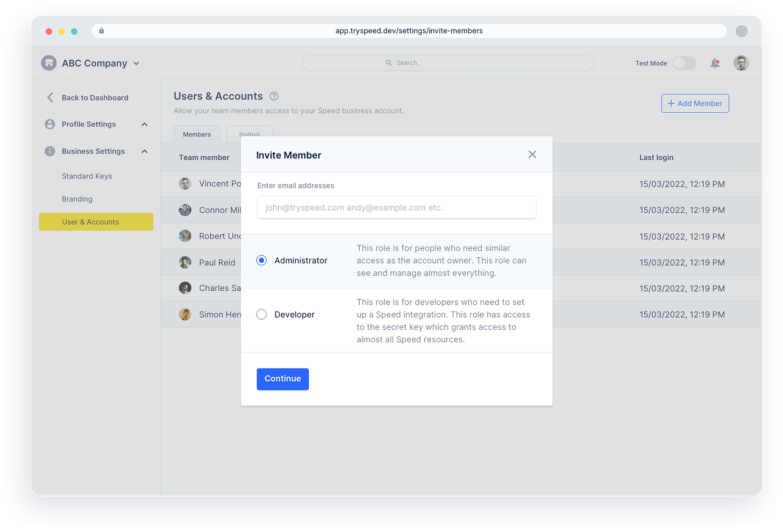This screenshot has height=532, width=783.
Task: Click Connor's avatar in members list
Action: coord(185,210)
